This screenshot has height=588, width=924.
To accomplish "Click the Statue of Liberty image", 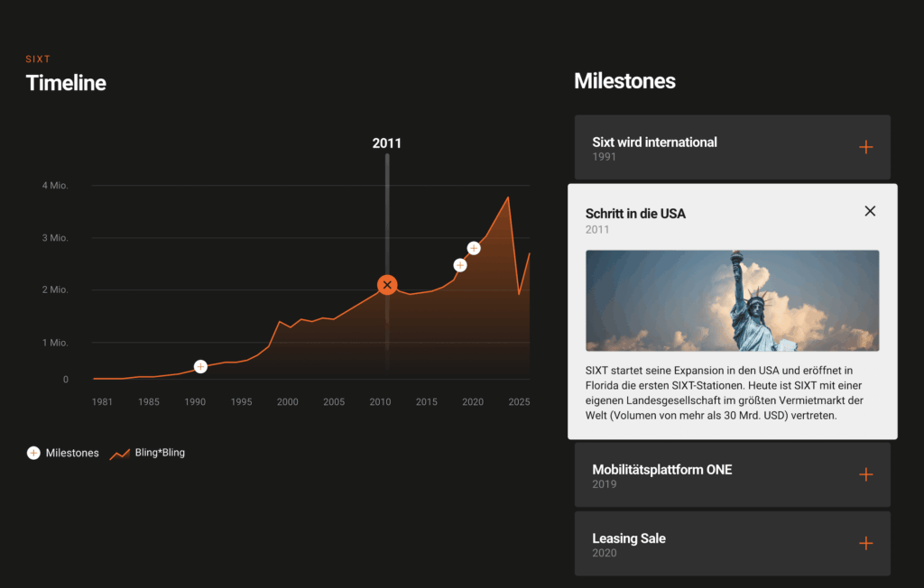I will (x=732, y=300).
